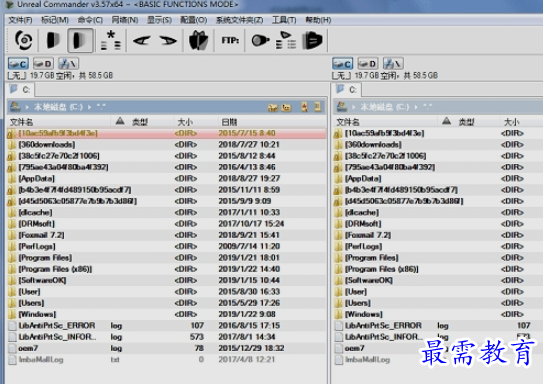Click the right arrow forward toolbar icon
This screenshot has height=384, width=543.
point(168,41)
